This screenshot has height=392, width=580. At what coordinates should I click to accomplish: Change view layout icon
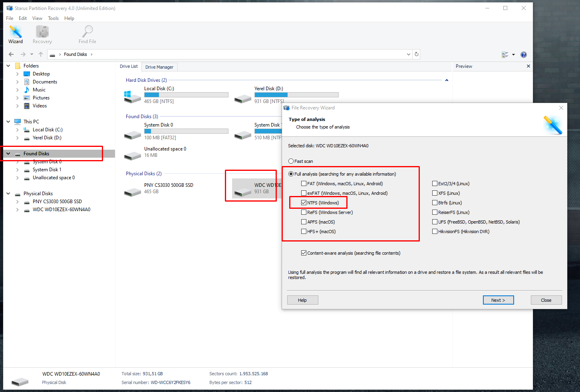pos(505,55)
